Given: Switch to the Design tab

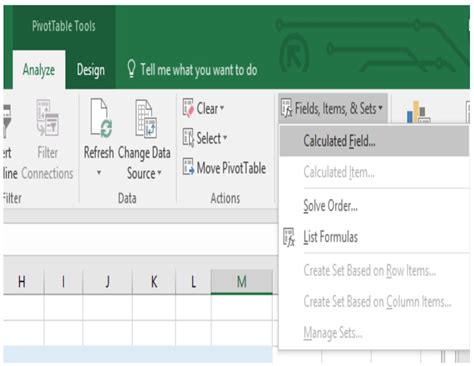Looking at the screenshot, I should [x=91, y=70].
